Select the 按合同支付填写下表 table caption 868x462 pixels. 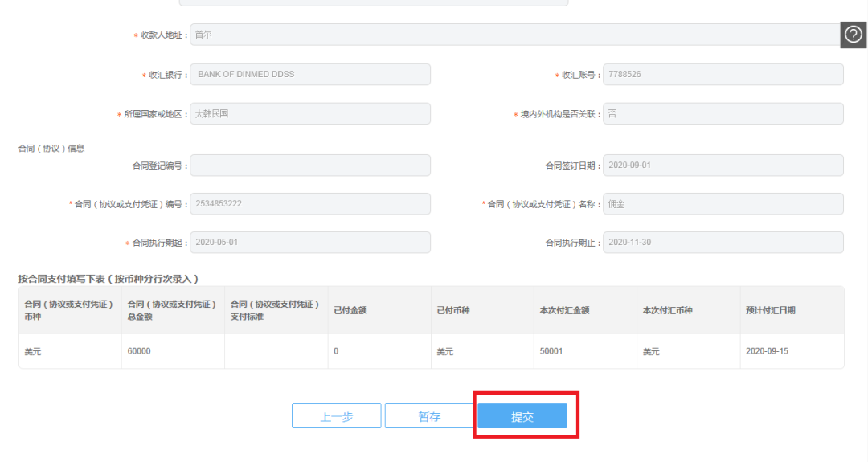[x=108, y=279]
